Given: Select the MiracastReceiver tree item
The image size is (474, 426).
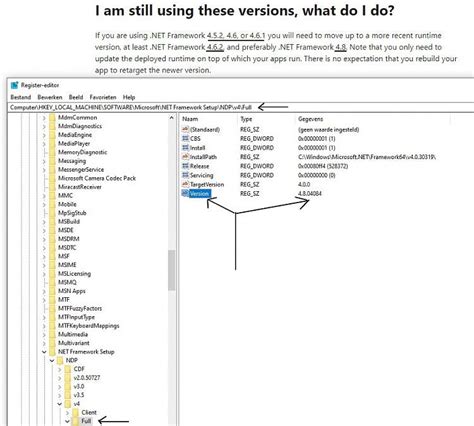Looking at the screenshot, I should (80, 187).
